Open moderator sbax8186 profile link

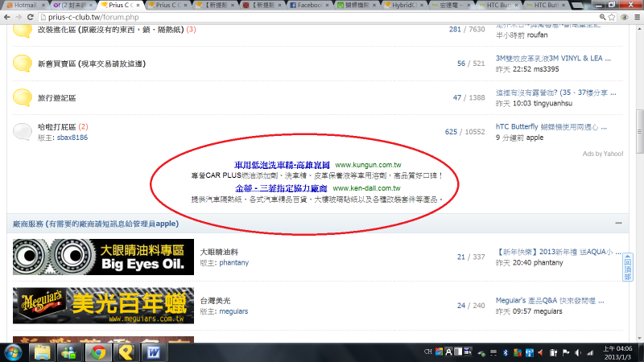click(72, 138)
